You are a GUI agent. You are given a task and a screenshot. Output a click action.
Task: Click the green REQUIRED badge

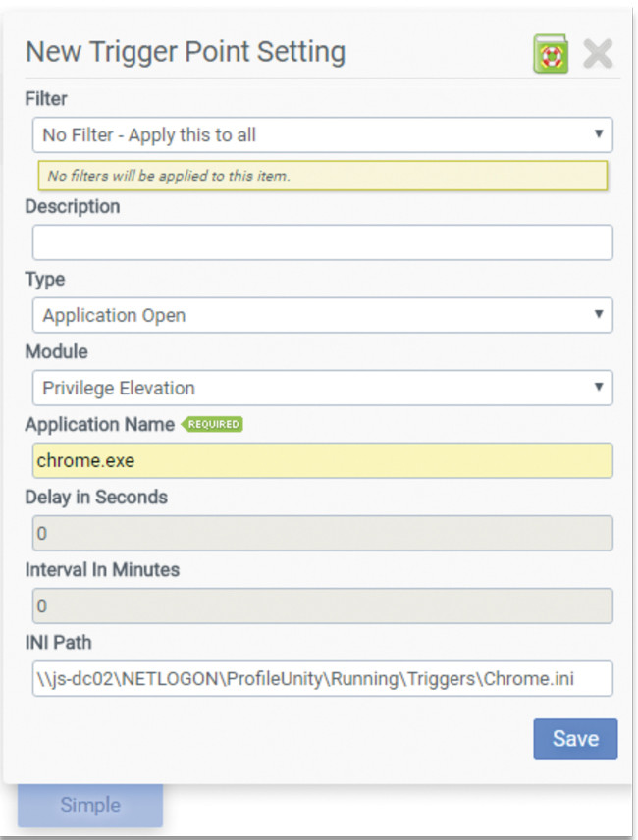click(x=211, y=425)
